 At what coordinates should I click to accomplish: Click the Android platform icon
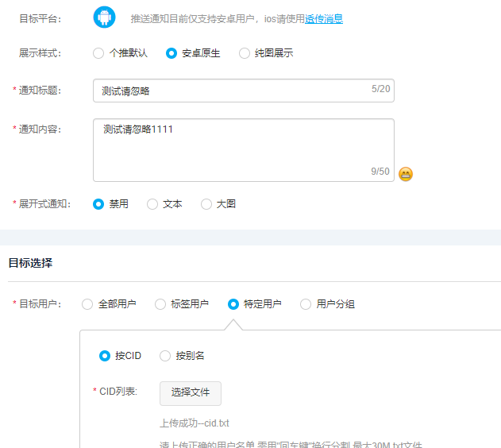[105, 17]
